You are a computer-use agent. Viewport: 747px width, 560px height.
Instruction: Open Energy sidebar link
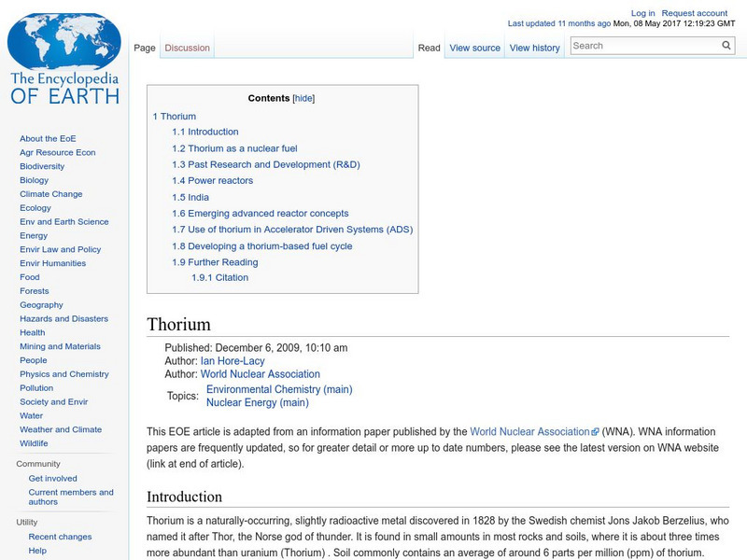[x=34, y=235]
